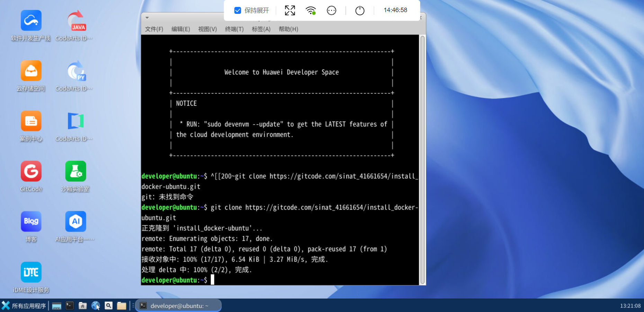Launch the terminal from the taskbar

(x=70, y=306)
